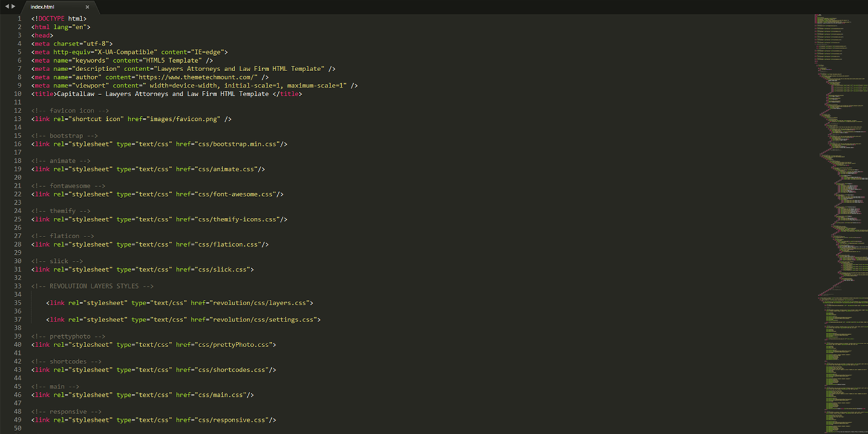Click the "themify" comment on line 24
The image size is (868, 434).
61,211
